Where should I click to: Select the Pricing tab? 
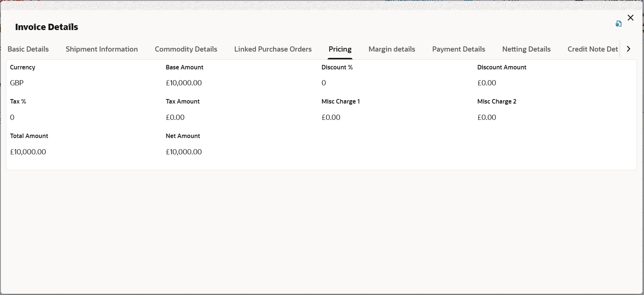340,49
